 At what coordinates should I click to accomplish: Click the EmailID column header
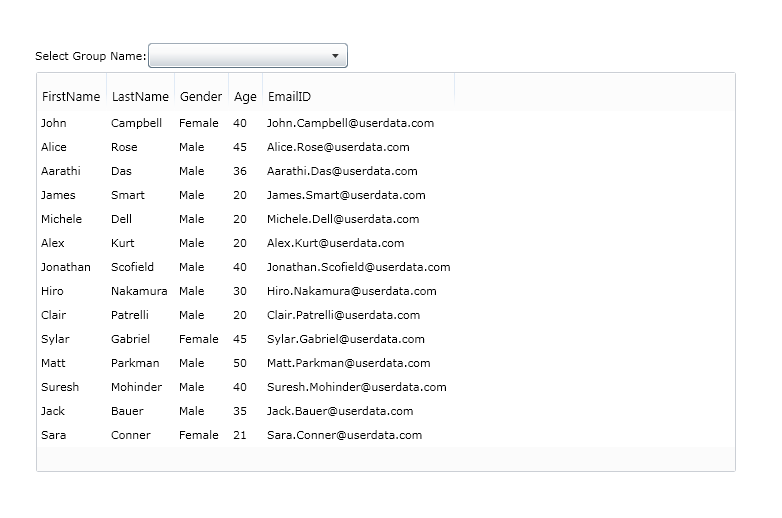pos(358,96)
